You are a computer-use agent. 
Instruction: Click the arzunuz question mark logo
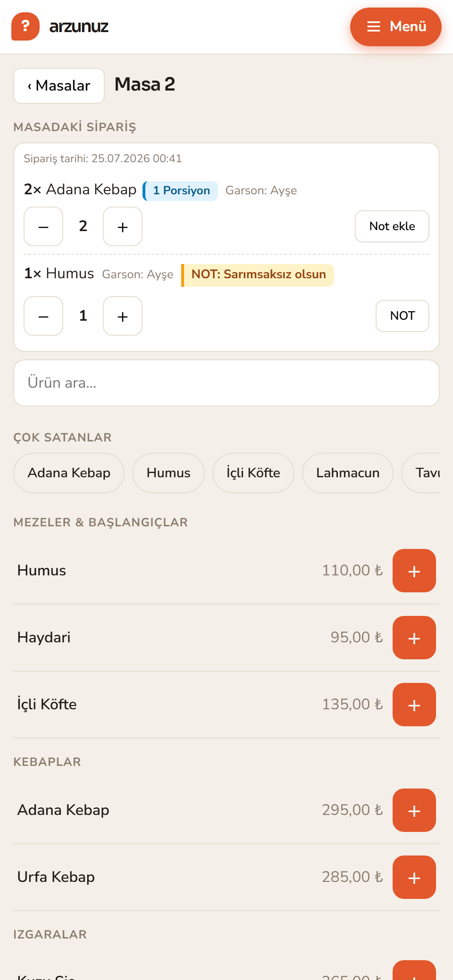point(25,26)
